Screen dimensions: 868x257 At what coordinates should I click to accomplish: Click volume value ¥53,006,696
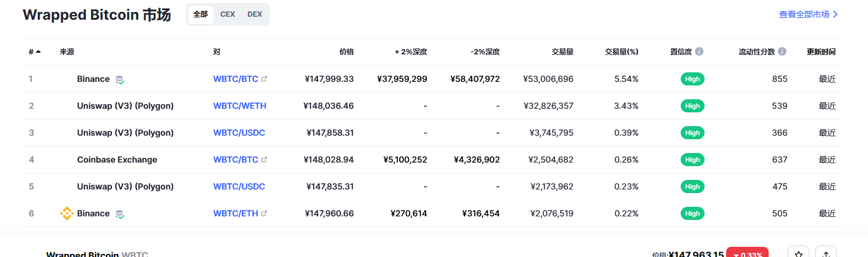point(548,79)
